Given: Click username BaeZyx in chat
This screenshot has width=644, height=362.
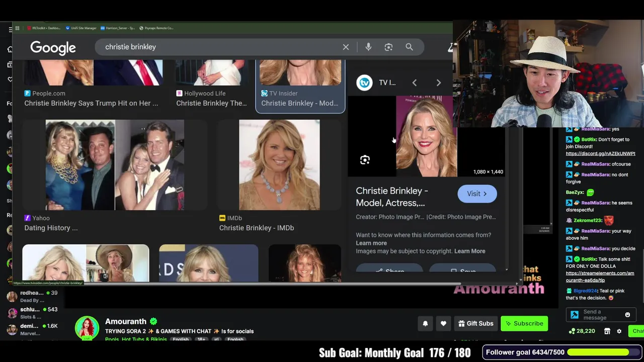Looking at the screenshot, I should 575,192.
